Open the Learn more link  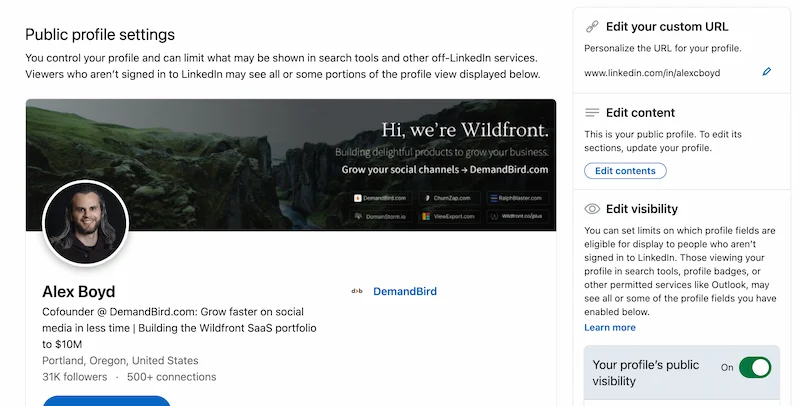click(x=610, y=327)
